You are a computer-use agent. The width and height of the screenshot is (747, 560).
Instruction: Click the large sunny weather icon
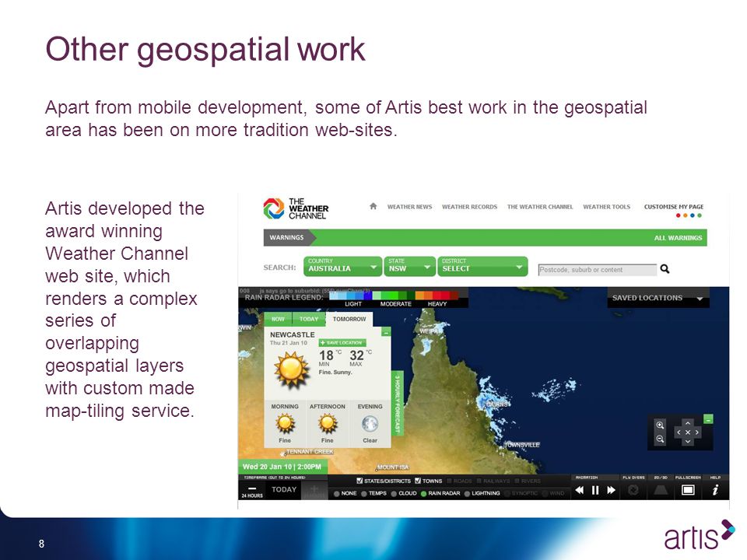(x=291, y=369)
